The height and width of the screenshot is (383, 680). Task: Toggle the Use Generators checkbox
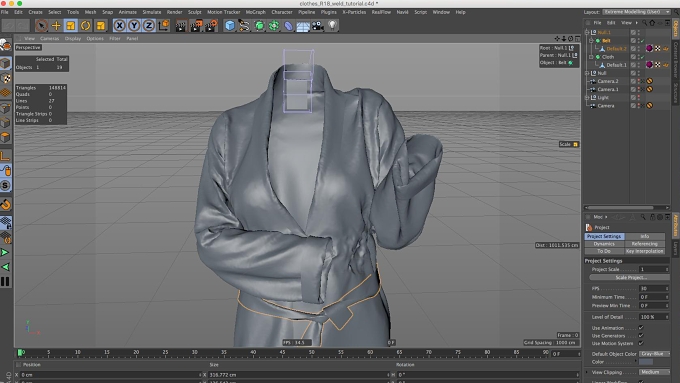(x=641, y=336)
